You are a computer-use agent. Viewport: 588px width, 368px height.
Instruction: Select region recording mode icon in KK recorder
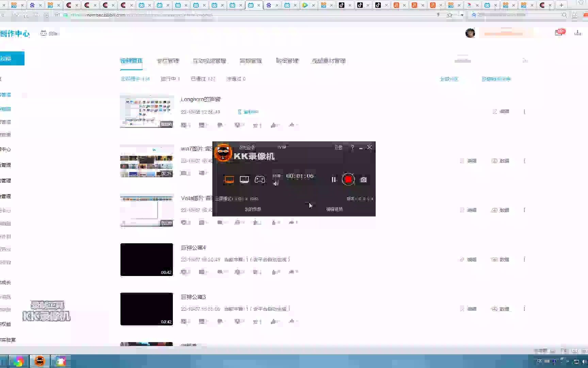point(244,180)
